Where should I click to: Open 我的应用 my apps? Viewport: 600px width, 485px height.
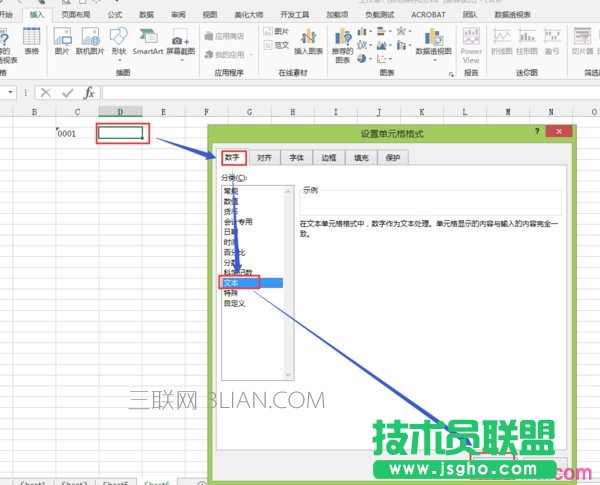[x=224, y=55]
